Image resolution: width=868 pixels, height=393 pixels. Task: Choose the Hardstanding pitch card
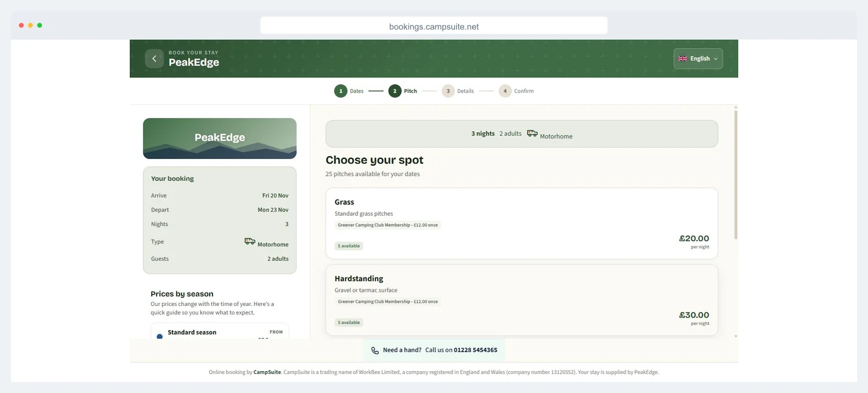(522, 300)
